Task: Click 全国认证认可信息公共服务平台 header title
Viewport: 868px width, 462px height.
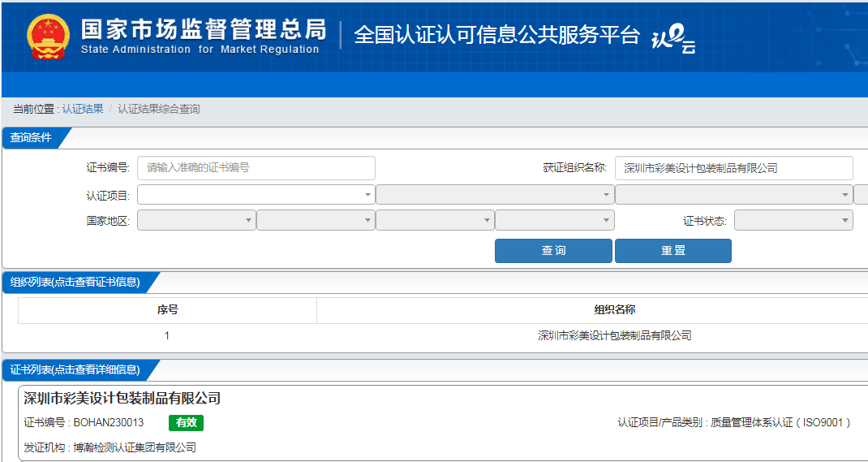Action: click(497, 36)
